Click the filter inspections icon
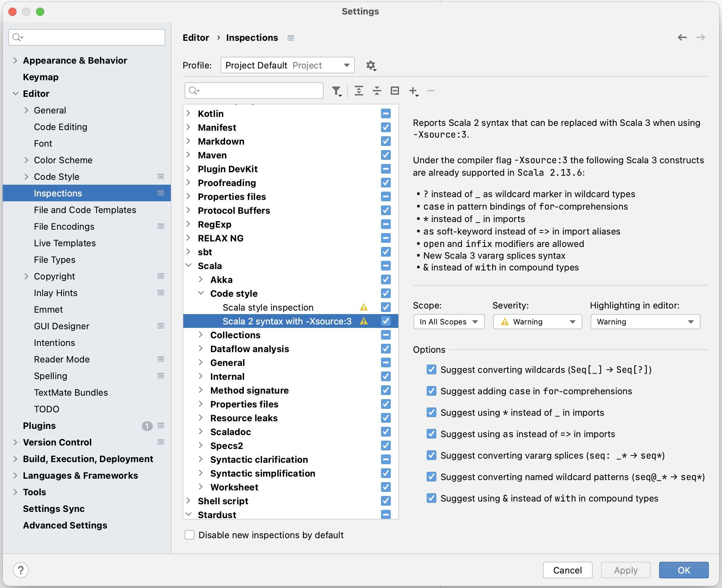 coord(336,90)
